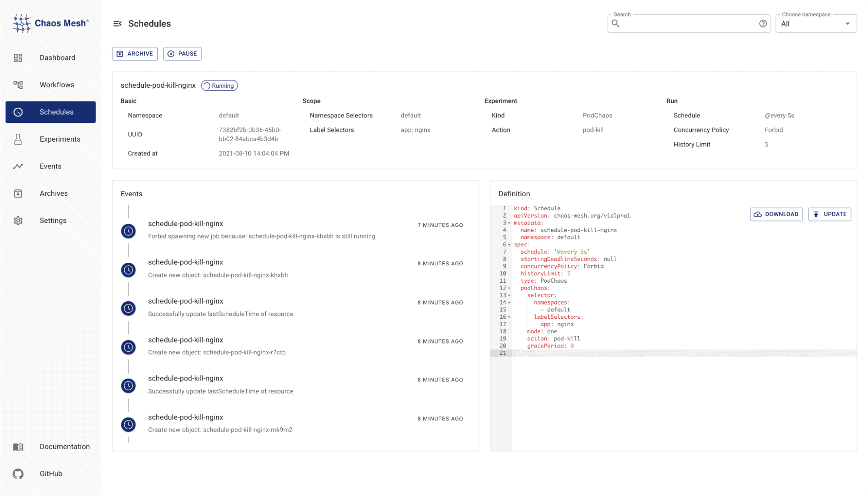Toggle the PAUSE schedule button
This screenshot has height=496, width=868.
[x=183, y=54]
